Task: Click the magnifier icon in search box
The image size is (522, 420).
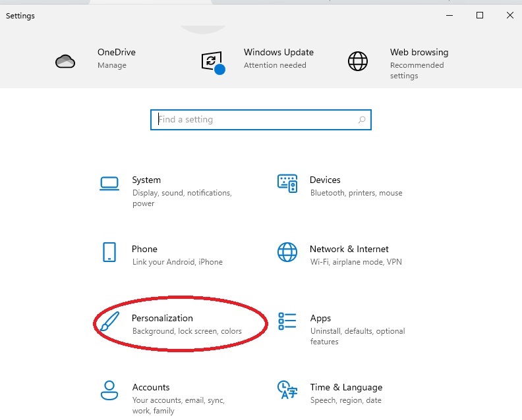Action: coord(362,120)
